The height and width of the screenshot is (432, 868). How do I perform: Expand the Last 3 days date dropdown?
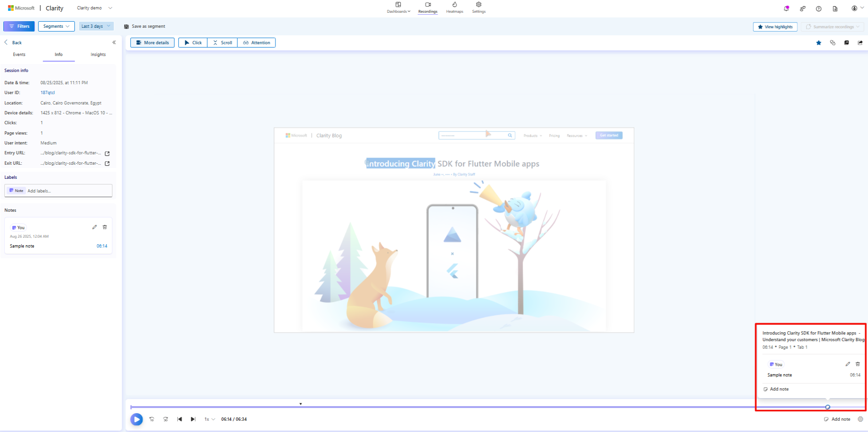tap(95, 26)
